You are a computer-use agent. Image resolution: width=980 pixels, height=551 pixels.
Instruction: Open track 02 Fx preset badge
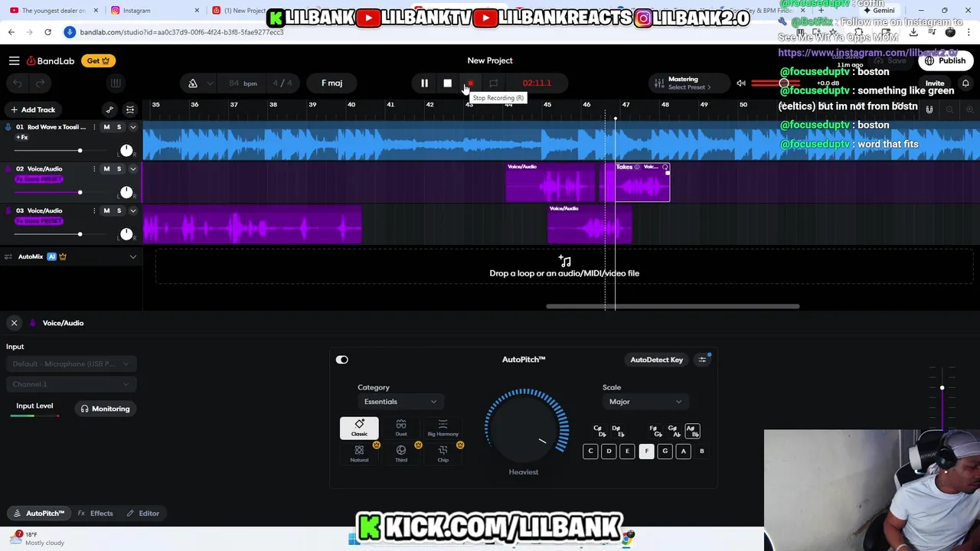pos(39,179)
